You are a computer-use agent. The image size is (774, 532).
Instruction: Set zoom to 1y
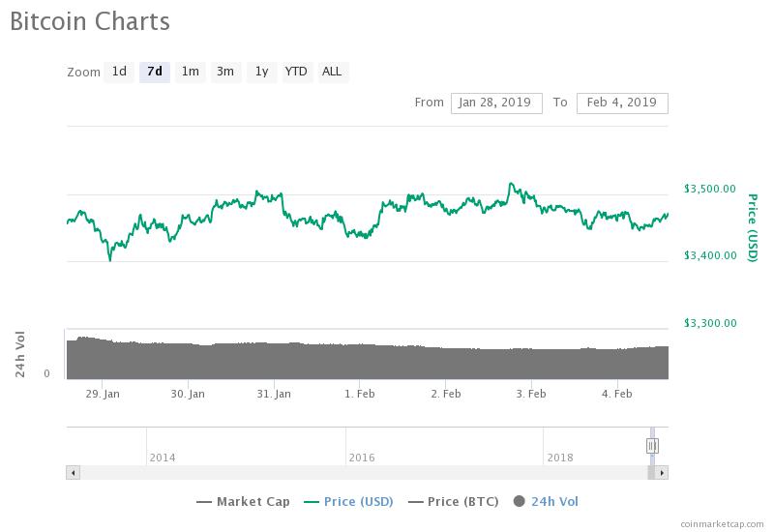[261, 72]
